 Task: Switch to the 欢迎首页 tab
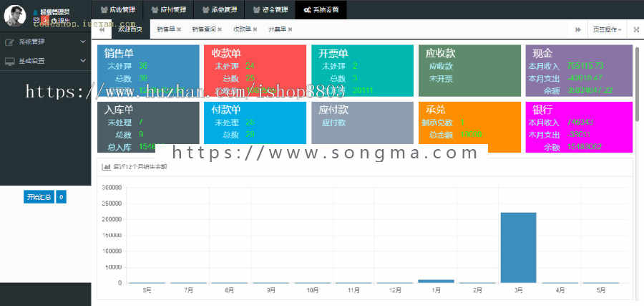(130, 29)
